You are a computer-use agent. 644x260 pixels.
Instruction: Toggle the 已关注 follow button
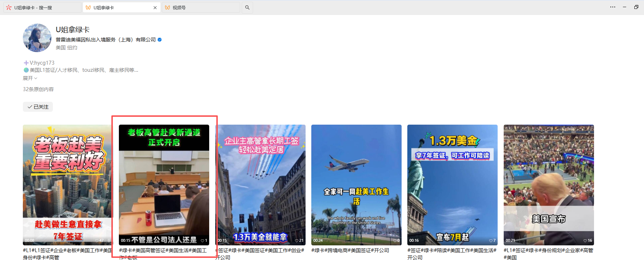tap(38, 107)
